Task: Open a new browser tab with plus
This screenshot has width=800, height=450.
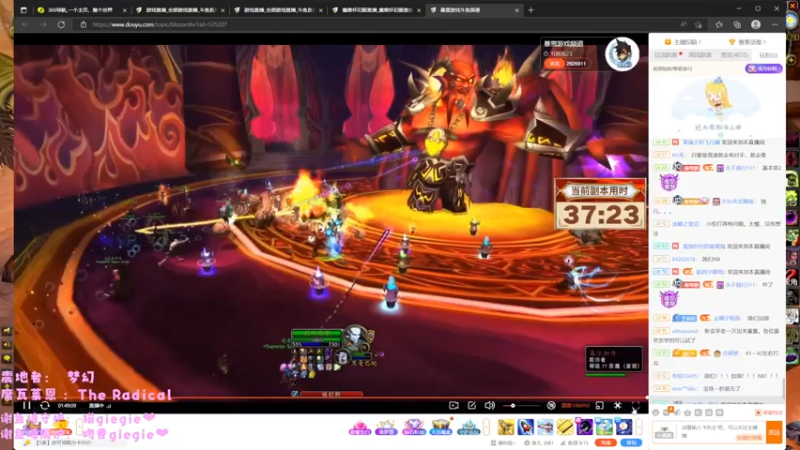Action: (531, 10)
